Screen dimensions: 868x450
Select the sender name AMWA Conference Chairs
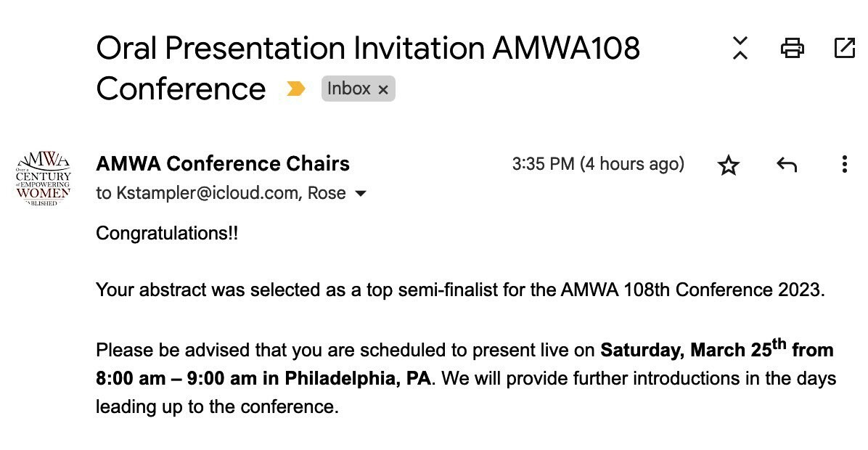223,164
